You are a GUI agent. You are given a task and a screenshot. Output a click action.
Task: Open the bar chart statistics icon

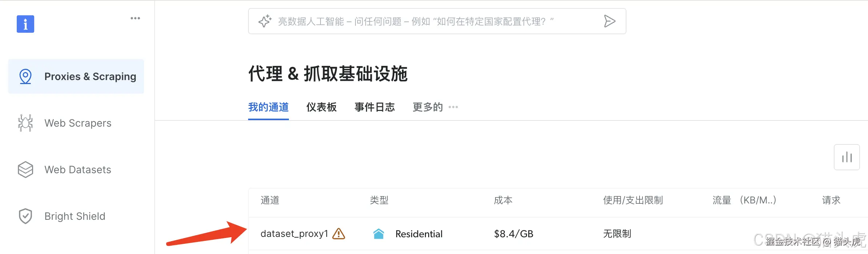click(x=847, y=157)
